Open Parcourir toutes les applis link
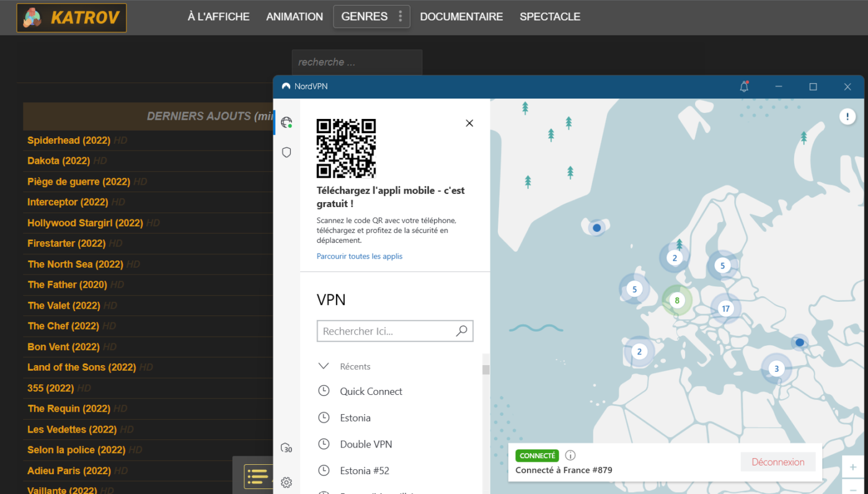This screenshot has height=494, width=868. [360, 256]
